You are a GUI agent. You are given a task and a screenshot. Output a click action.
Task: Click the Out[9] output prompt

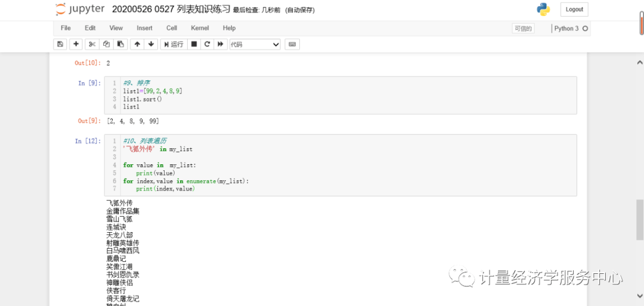click(89, 121)
